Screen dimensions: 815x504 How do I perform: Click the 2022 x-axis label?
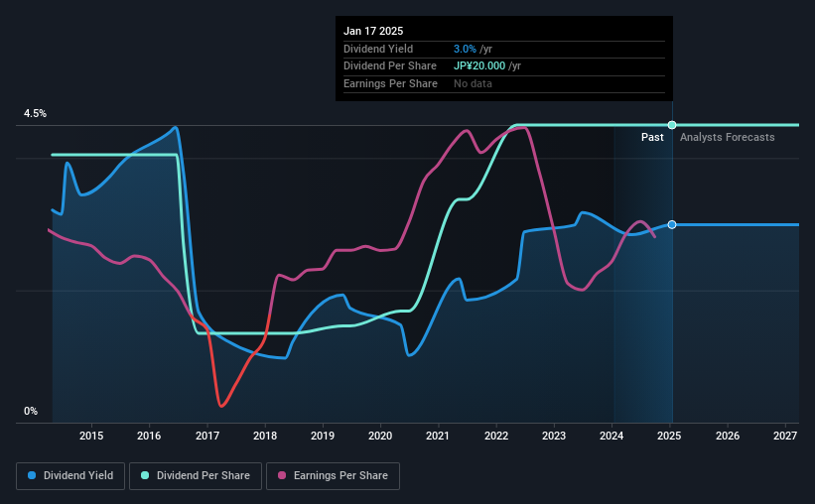pos(496,436)
